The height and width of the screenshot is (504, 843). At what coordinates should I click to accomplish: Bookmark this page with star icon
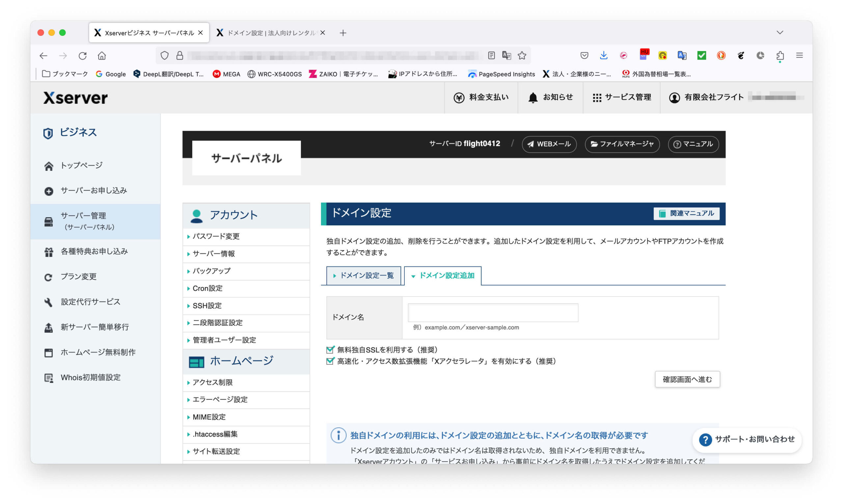tap(522, 55)
